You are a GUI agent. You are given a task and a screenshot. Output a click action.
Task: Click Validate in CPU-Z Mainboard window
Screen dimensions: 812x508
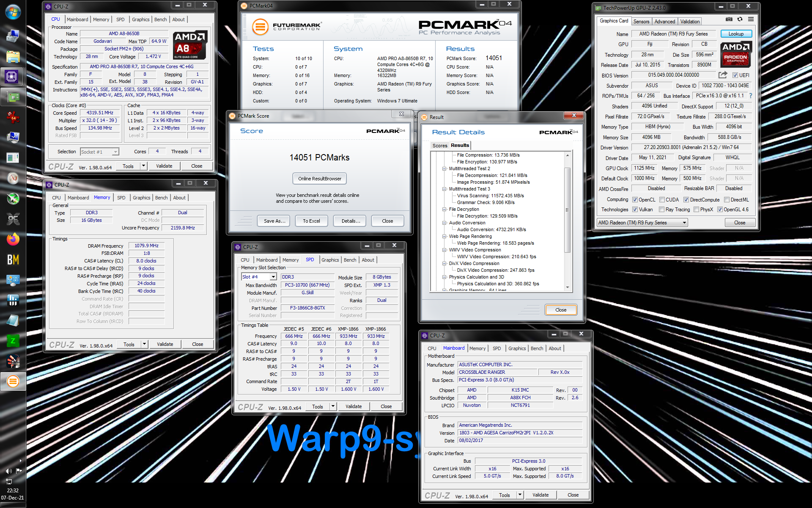pyautogui.click(x=540, y=495)
